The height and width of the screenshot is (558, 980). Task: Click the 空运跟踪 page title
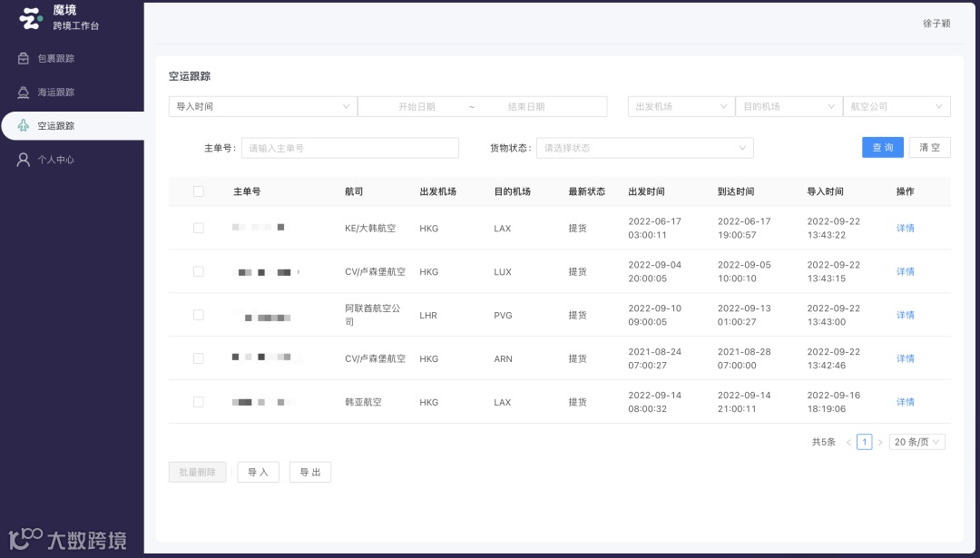point(190,76)
